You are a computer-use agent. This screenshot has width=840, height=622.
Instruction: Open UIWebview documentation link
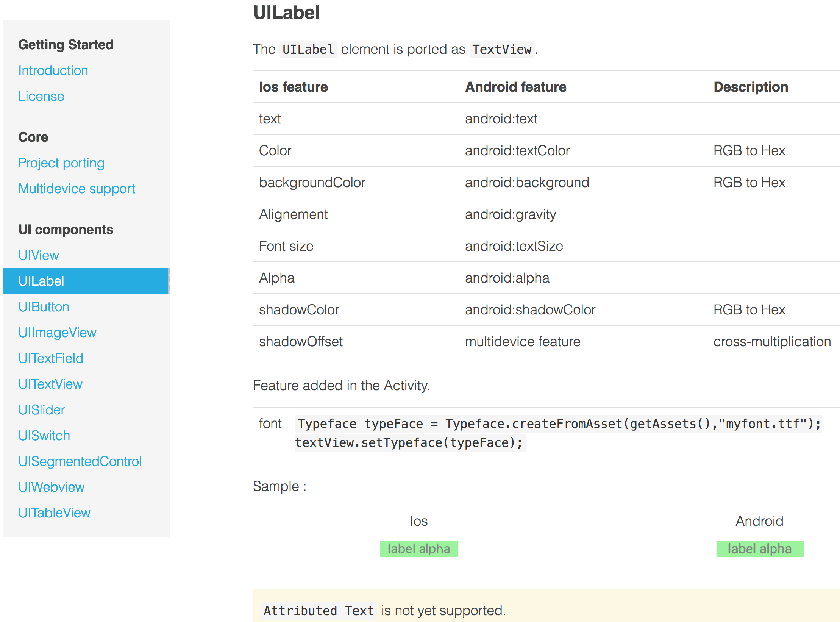click(x=52, y=487)
